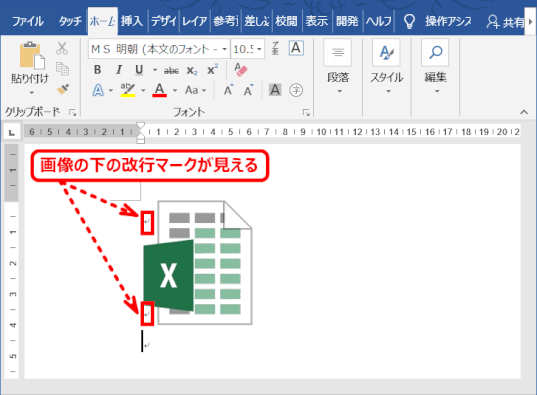Open the File (ファイル) tab
Image resolution: width=537 pixels, height=395 pixels.
click(28, 22)
